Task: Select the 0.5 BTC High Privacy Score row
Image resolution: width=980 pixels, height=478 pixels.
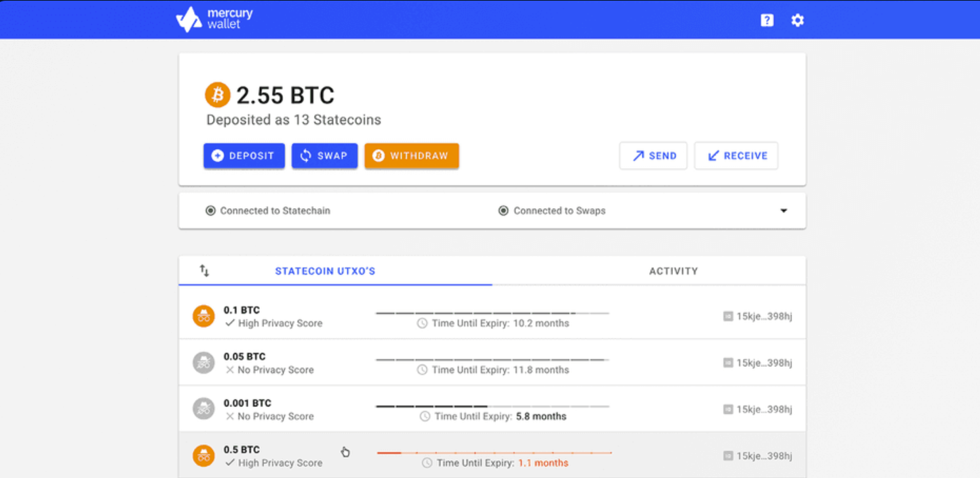Action: click(x=273, y=456)
